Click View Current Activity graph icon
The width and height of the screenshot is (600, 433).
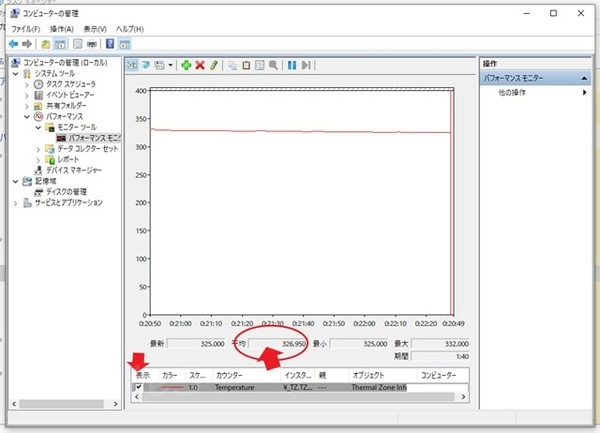coord(132,65)
